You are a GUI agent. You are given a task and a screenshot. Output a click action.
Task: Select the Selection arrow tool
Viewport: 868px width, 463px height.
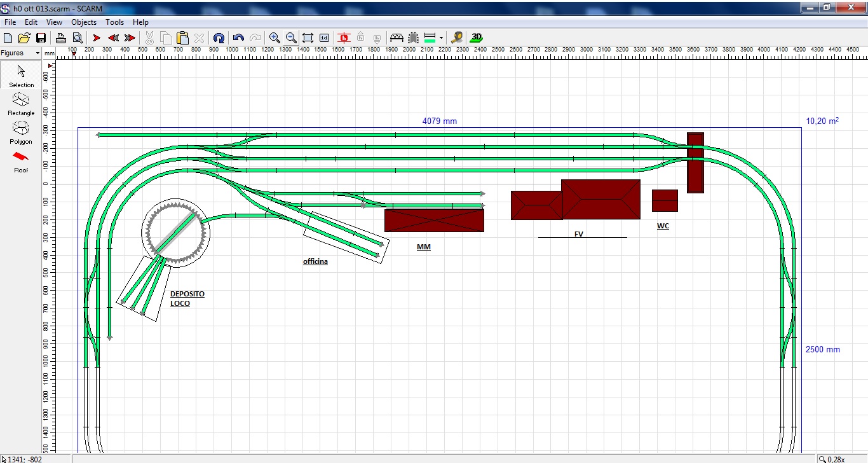[21, 76]
